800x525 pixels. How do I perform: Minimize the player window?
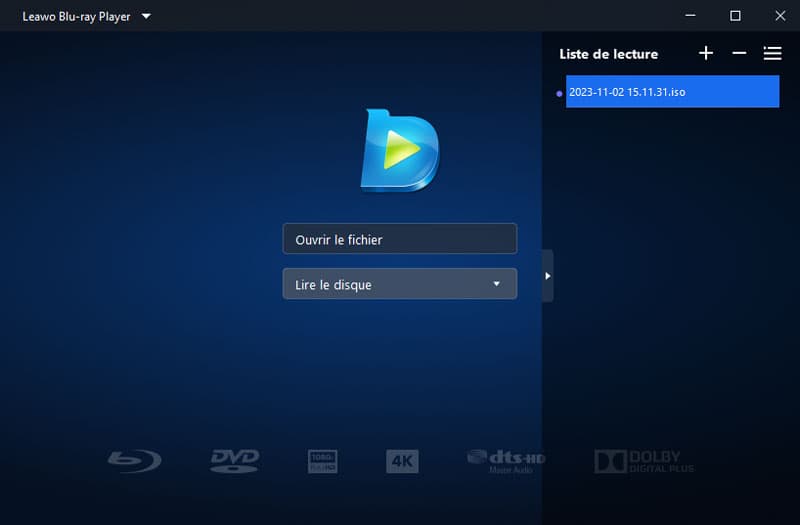point(691,16)
